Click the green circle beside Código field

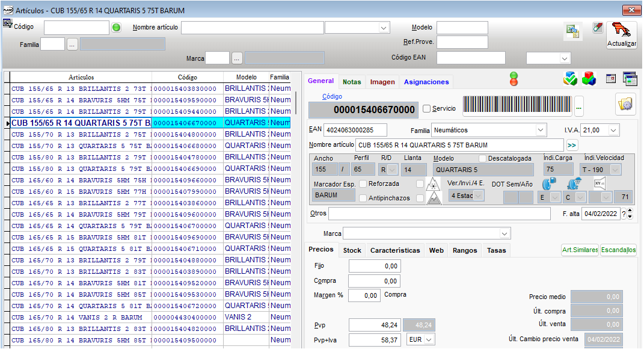pyautogui.click(x=117, y=28)
